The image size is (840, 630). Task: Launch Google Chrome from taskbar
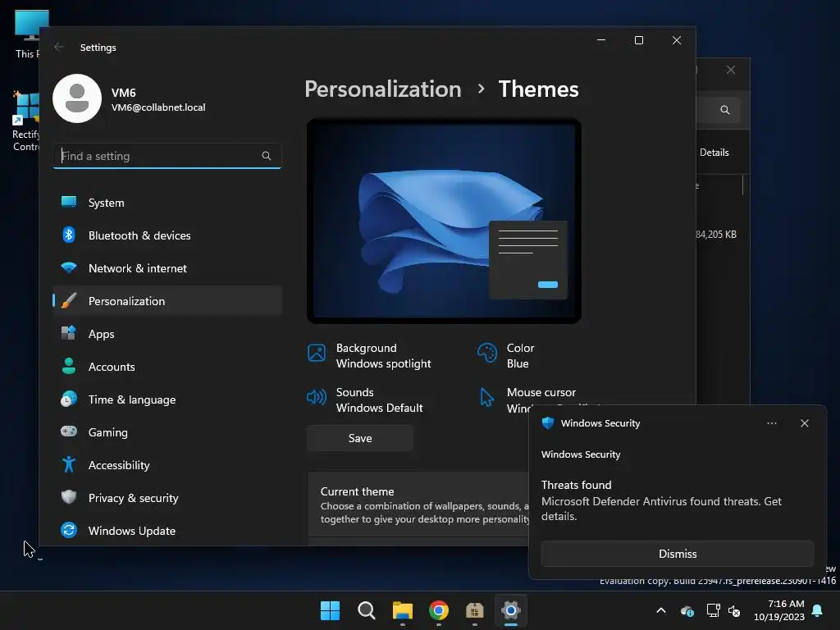pos(439,610)
